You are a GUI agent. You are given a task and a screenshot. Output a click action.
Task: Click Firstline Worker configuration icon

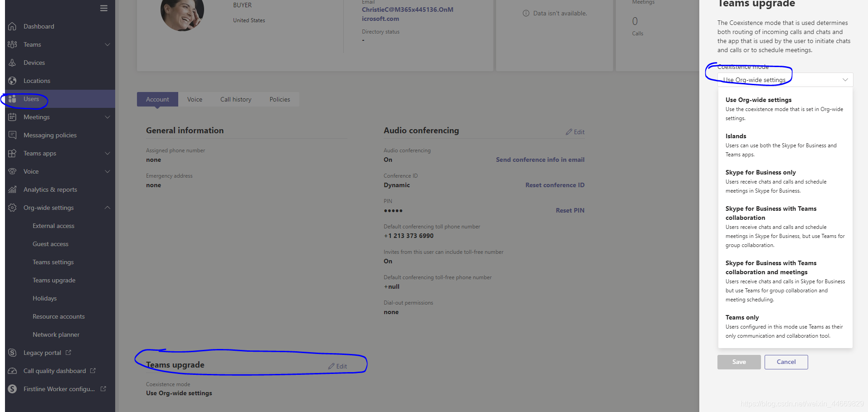coord(12,389)
